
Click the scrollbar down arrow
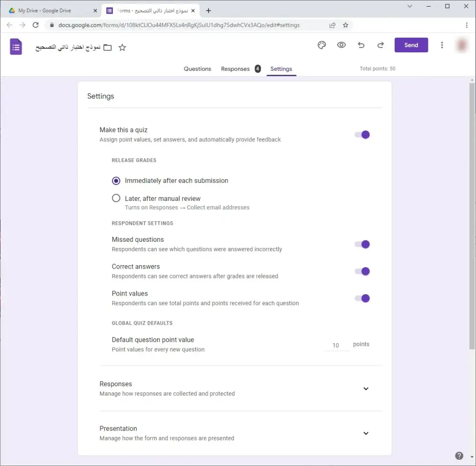click(x=472, y=457)
